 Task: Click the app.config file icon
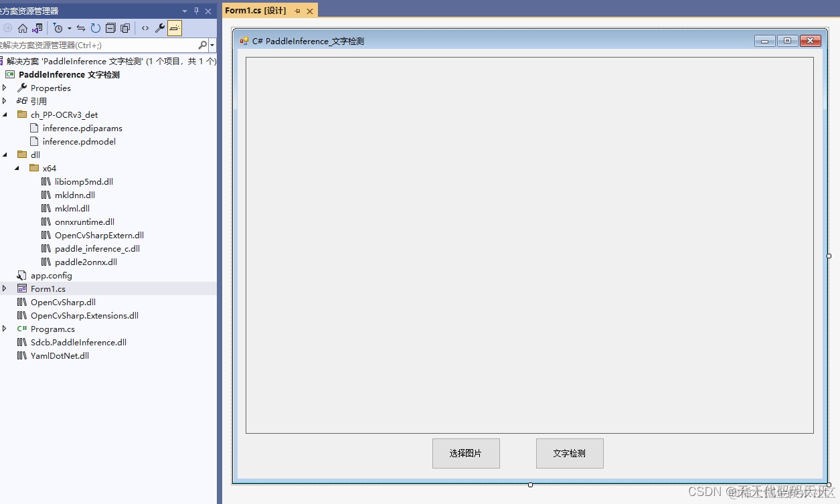click(22, 275)
